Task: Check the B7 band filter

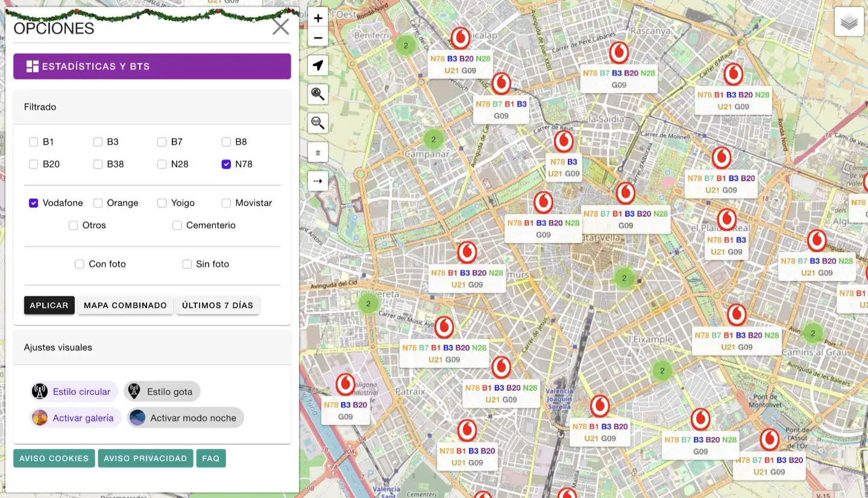Action: coord(162,142)
